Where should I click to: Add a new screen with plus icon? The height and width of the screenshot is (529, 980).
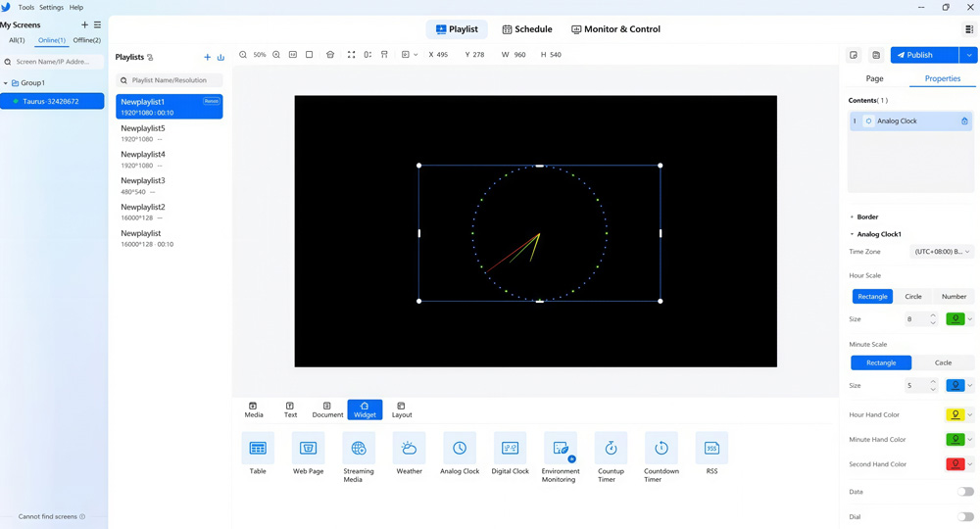tap(84, 25)
